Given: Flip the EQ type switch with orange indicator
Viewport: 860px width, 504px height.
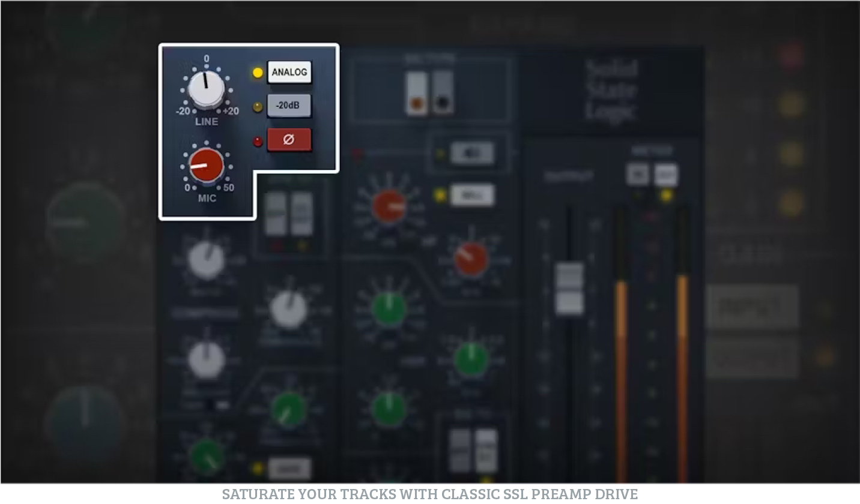Looking at the screenshot, I should [416, 93].
